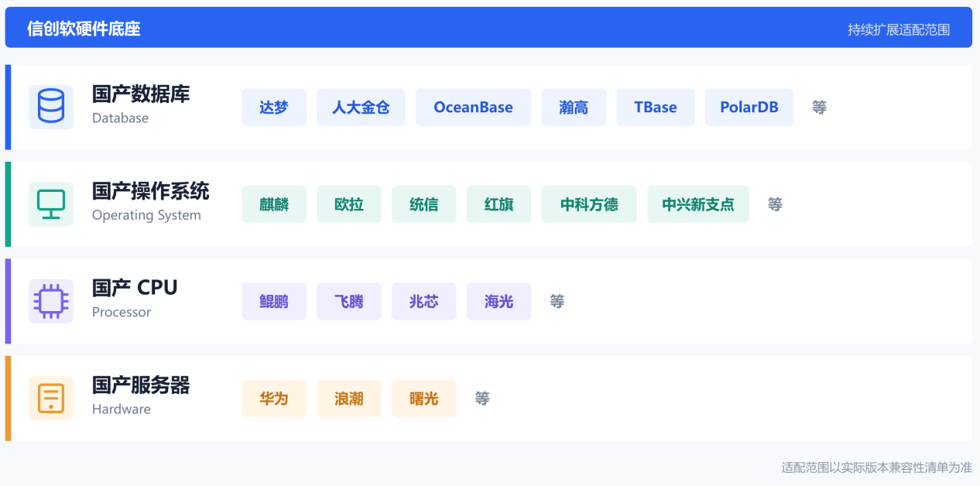The height and width of the screenshot is (486, 980).
Task: Select the 中兴新支点 tag
Action: pyautogui.click(x=698, y=204)
